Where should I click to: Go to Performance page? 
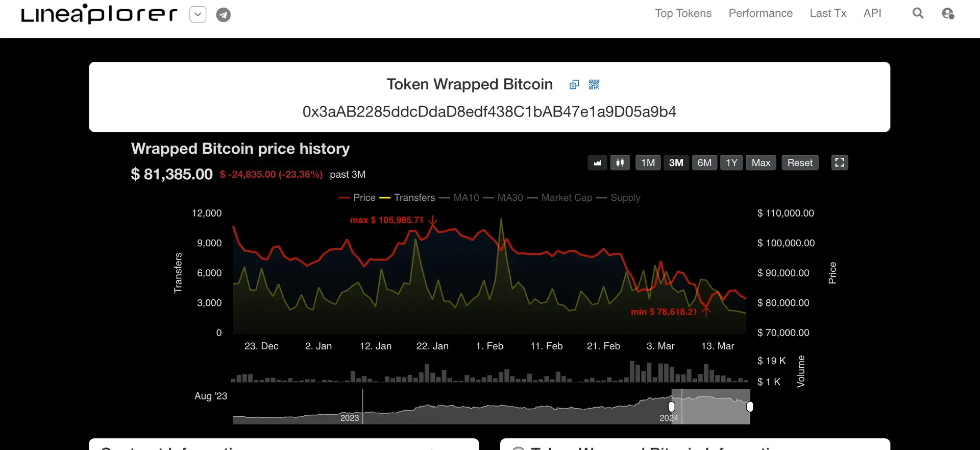[x=760, y=13]
